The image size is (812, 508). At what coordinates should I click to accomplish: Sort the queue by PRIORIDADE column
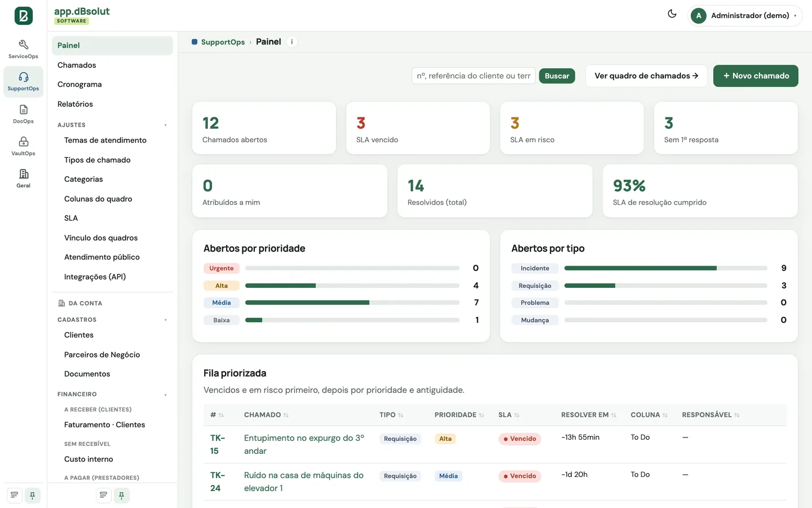point(459,415)
